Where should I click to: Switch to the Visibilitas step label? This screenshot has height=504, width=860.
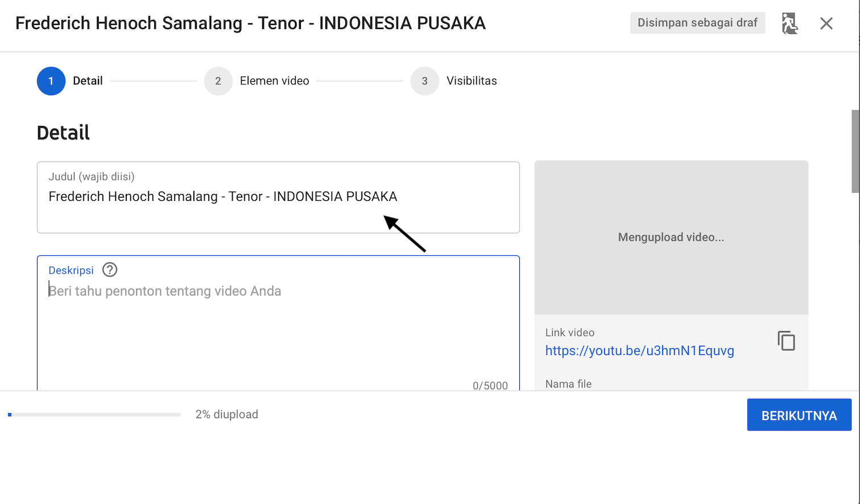tap(471, 81)
